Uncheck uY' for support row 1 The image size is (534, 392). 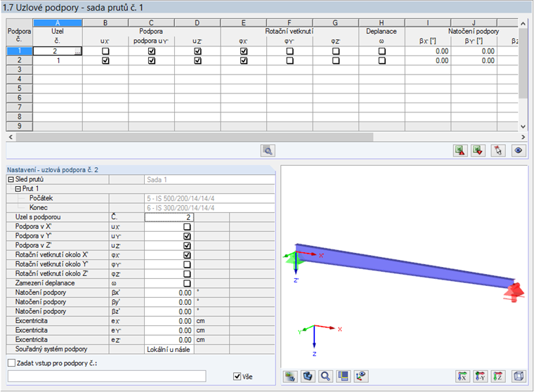(x=152, y=51)
